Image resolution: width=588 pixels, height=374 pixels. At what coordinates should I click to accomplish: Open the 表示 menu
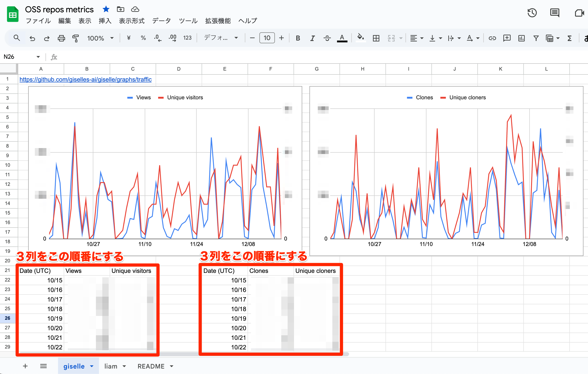85,21
